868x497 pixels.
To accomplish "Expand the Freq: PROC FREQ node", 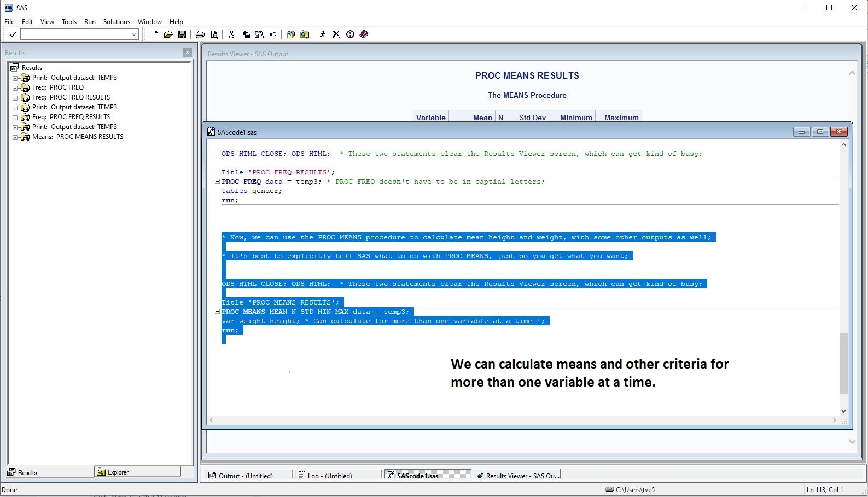I will pos(15,88).
